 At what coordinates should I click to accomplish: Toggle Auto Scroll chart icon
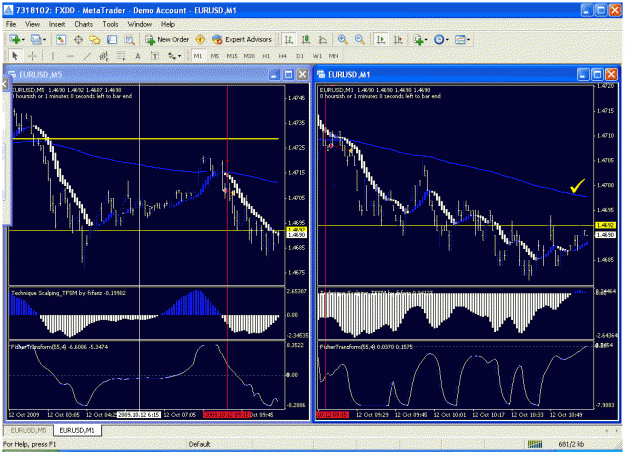pyautogui.click(x=381, y=39)
